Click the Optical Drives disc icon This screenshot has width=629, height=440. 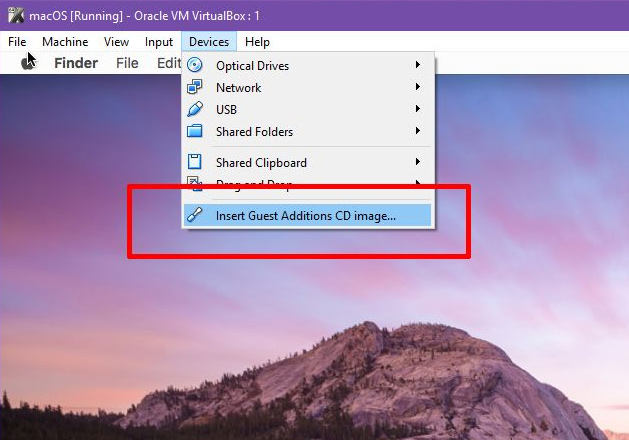pyautogui.click(x=195, y=65)
